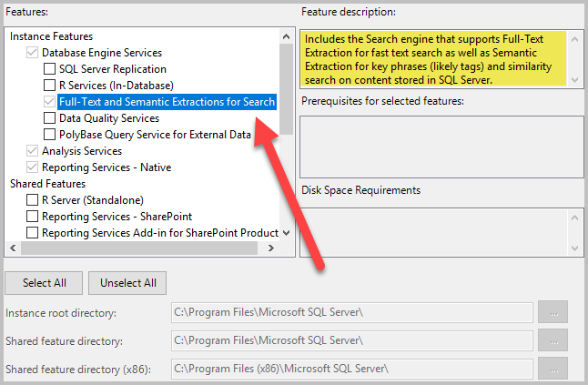588x385 pixels.
Task: Click the horizontal scroll right arrow
Action: [271, 248]
